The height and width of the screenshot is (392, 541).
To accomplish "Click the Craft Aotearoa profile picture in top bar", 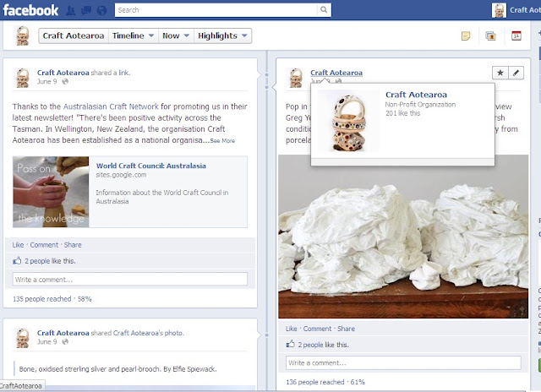I will [x=499, y=10].
